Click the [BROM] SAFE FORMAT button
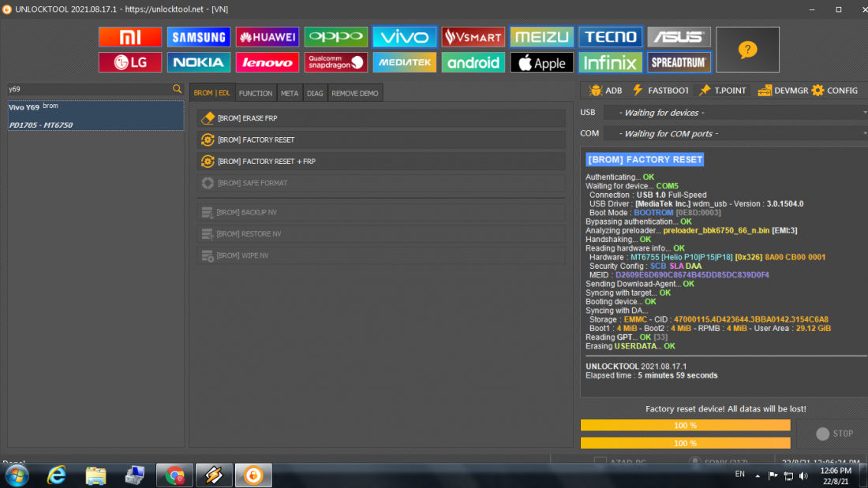868x488 pixels. [381, 183]
